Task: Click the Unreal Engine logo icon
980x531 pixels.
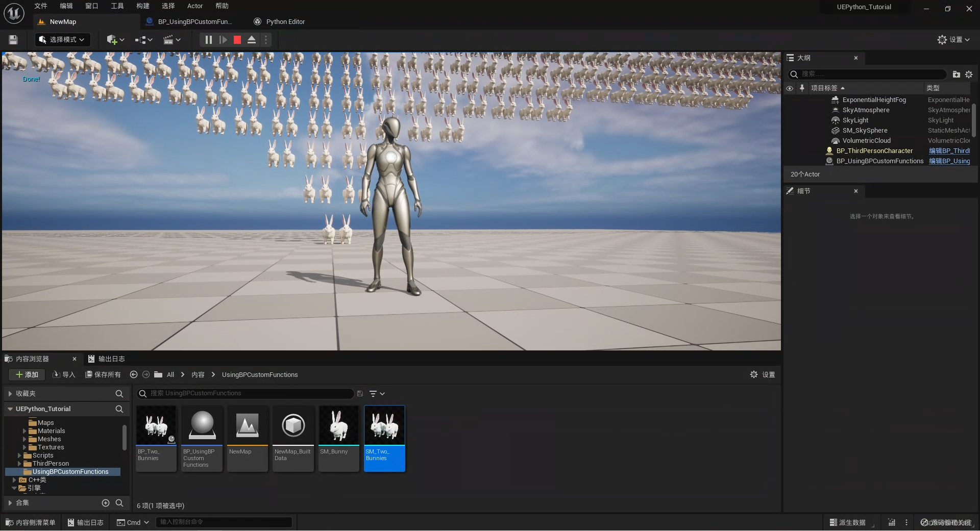Action: (14, 14)
